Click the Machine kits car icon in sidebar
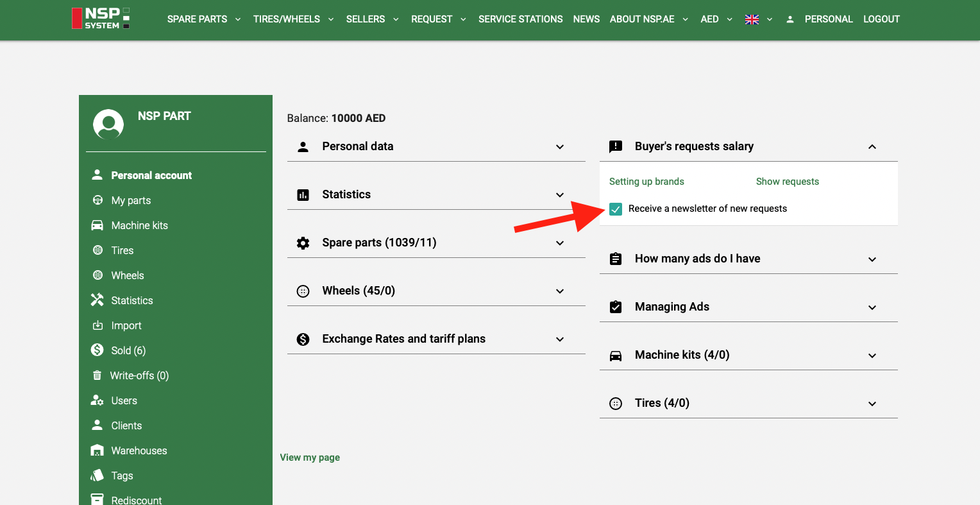 (97, 225)
